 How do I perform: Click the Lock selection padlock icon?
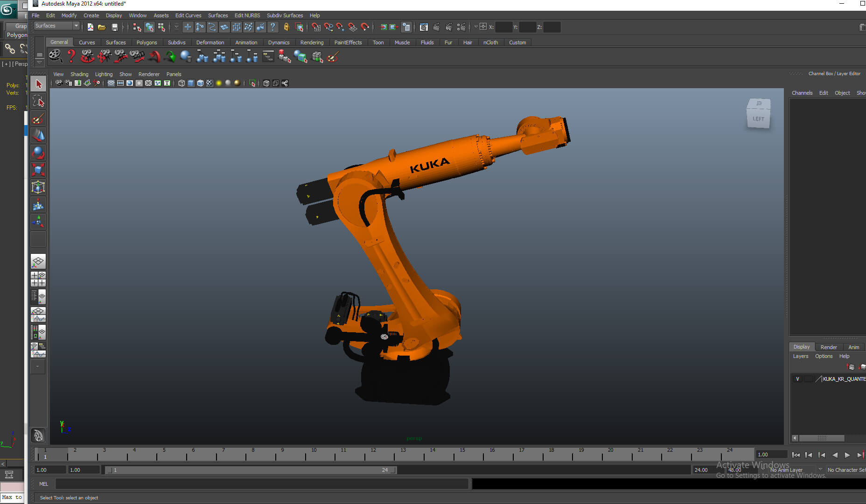(x=286, y=27)
